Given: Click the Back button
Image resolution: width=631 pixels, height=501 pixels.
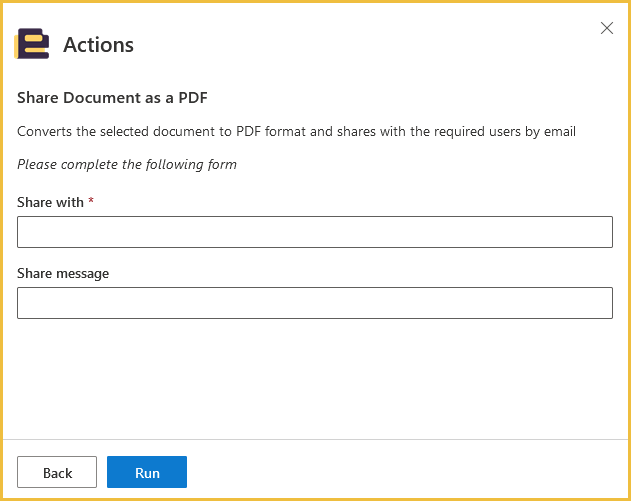Looking at the screenshot, I should (x=57, y=472).
